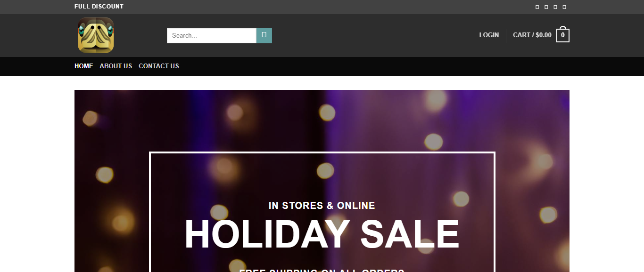The height and width of the screenshot is (272, 644).
Task: Open the ABOUT US menu item
Action: click(116, 66)
